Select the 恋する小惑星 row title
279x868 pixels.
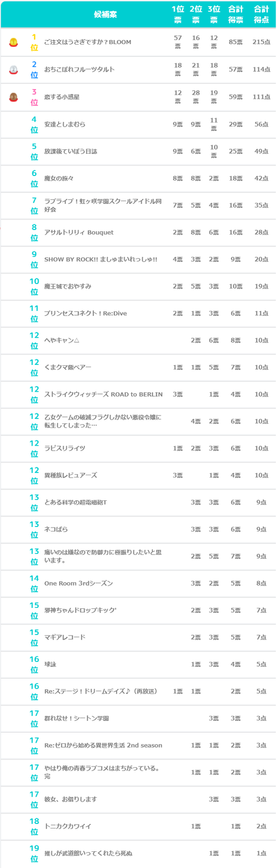click(x=62, y=97)
